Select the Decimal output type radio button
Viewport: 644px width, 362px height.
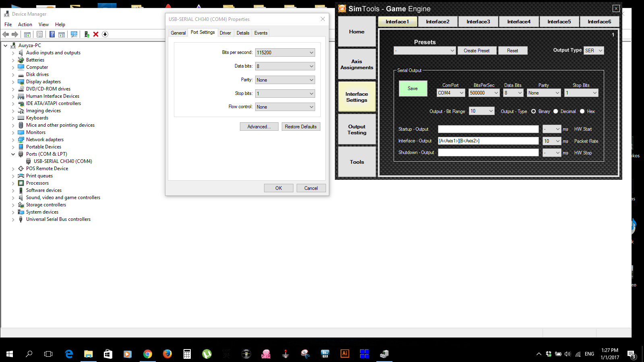(x=556, y=111)
